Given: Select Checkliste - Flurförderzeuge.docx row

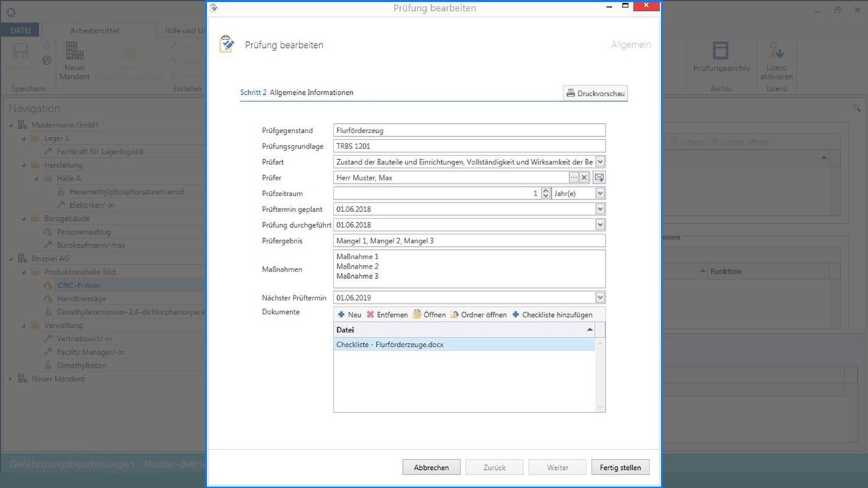Looking at the screenshot, I should 464,345.
